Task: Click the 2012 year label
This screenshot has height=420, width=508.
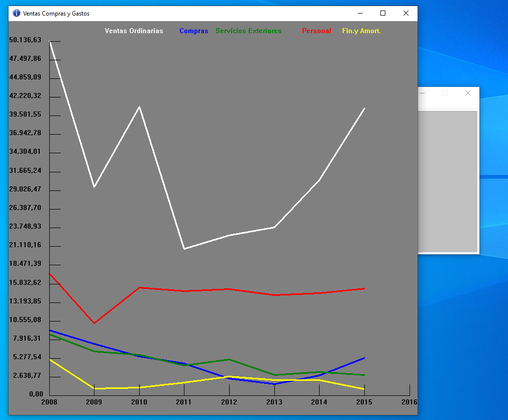Action: point(229,402)
